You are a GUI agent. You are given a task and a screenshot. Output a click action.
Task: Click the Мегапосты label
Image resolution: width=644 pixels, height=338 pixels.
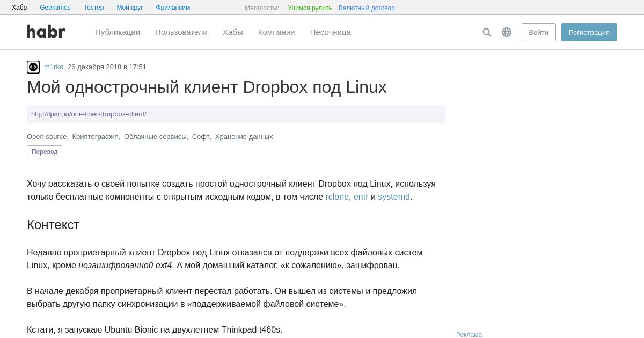tap(262, 8)
